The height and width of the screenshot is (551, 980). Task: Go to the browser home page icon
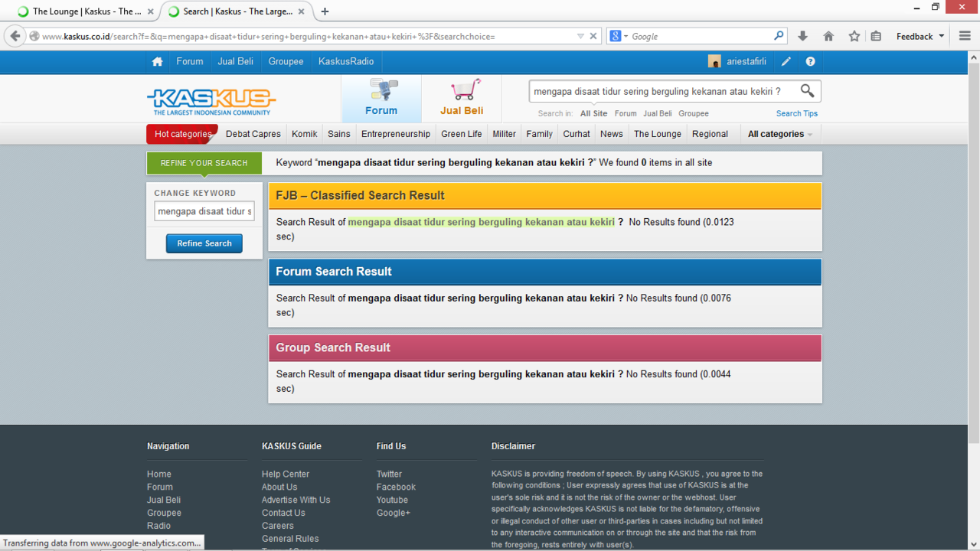point(828,36)
